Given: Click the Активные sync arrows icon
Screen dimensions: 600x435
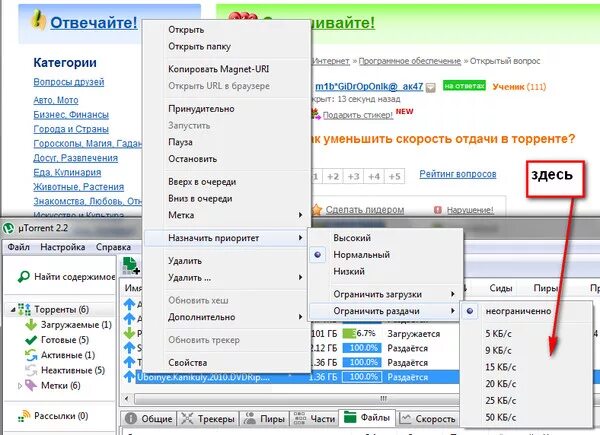Looking at the screenshot, I should pos(31,355).
